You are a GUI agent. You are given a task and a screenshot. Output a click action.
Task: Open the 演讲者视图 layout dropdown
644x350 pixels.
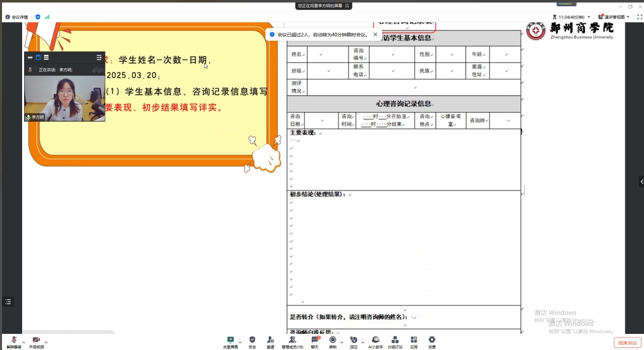pos(614,17)
